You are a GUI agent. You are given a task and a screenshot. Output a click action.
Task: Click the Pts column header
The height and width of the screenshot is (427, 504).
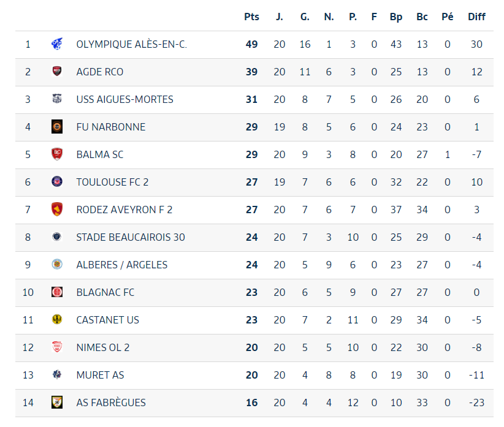tap(251, 17)
